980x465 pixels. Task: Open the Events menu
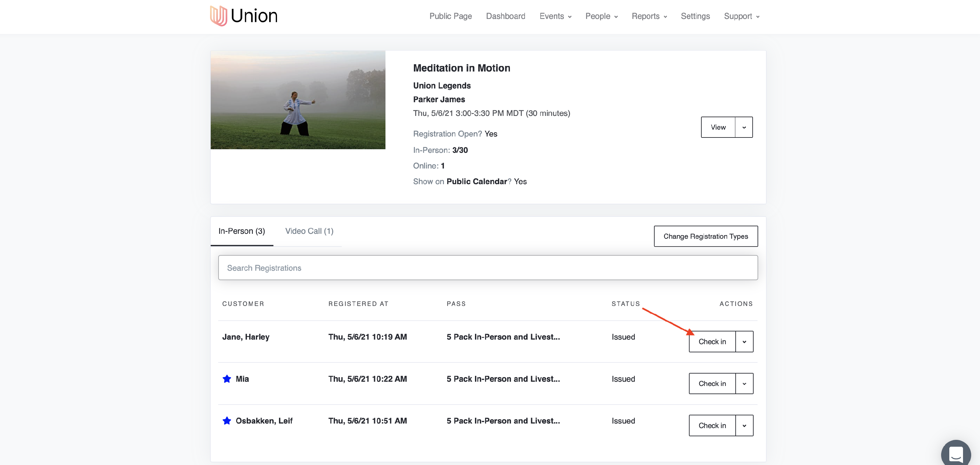[x=555, y=16]
